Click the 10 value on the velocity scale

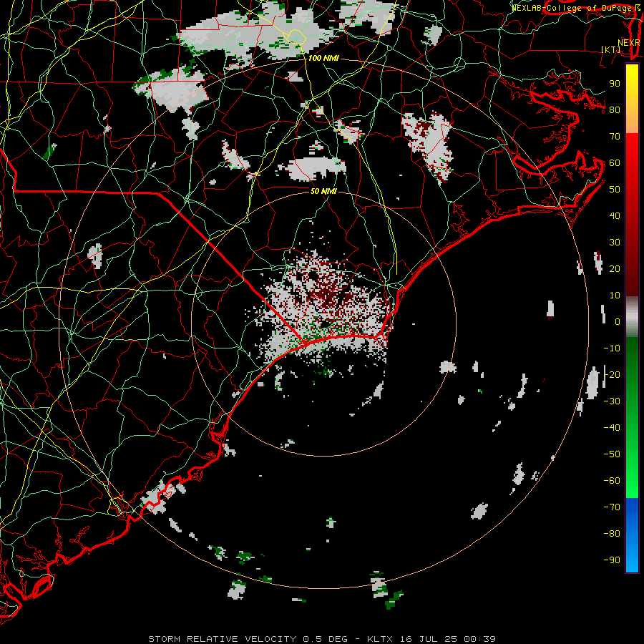pyautogui.click(x=615, y=296)
